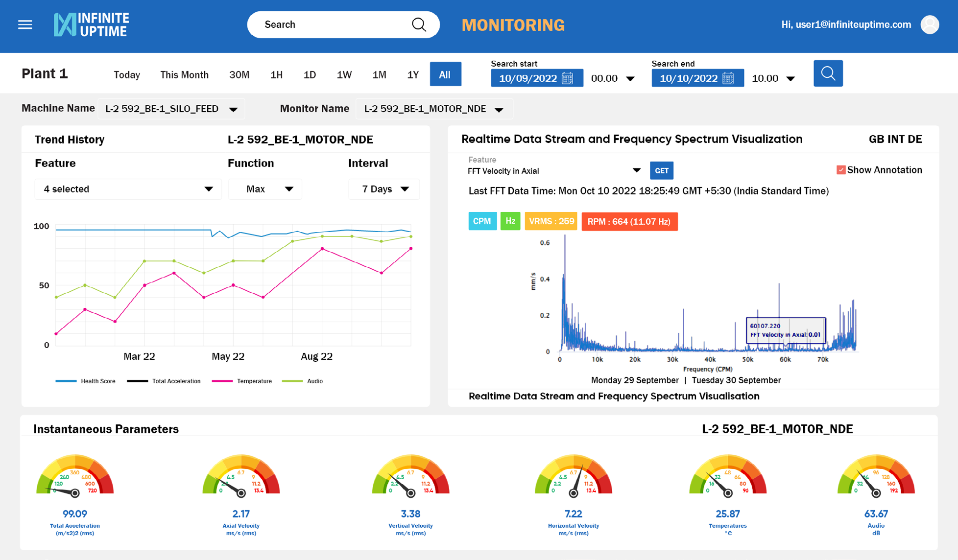Toggle Audio series in legend

coord(303,381)
